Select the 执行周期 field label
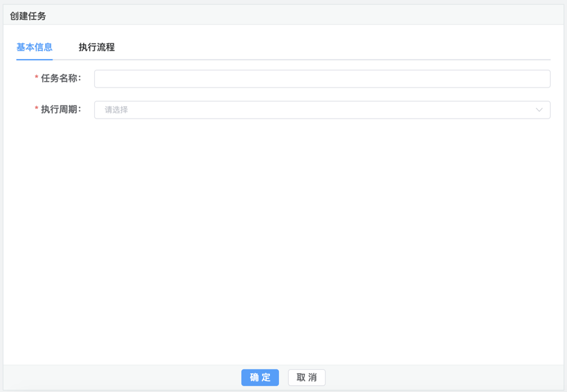The image size is (567, 392). click(x=61, y=109)
